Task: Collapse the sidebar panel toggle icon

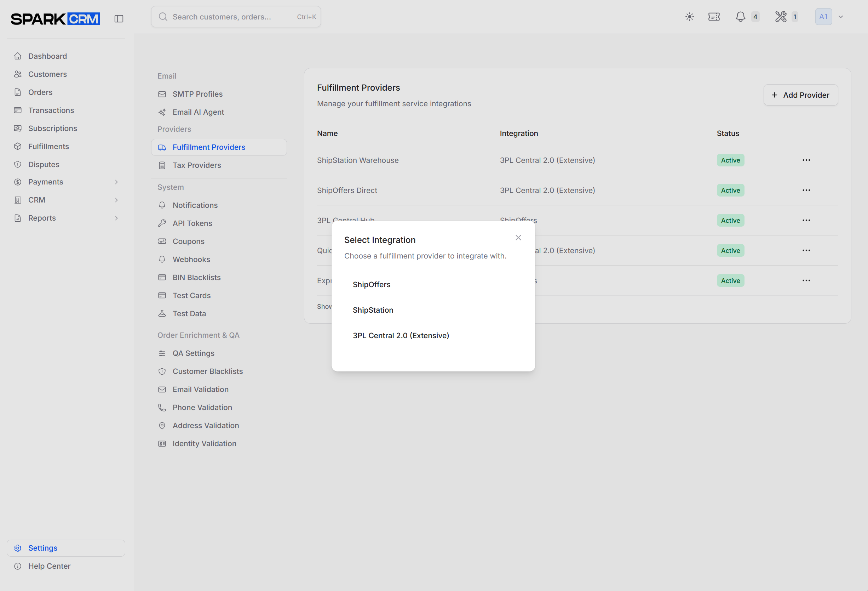Action: click(119, 19)
